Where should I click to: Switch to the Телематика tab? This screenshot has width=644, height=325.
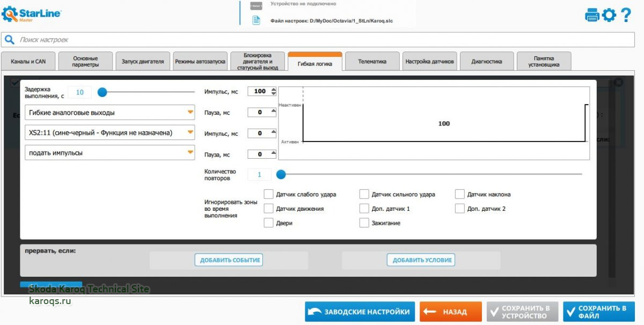coord(372,62)
